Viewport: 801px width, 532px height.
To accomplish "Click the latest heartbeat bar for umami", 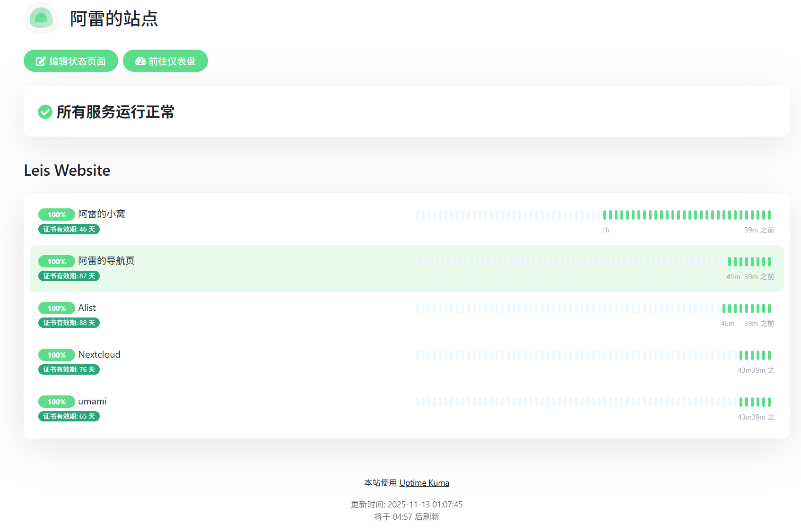I will 769,402.
